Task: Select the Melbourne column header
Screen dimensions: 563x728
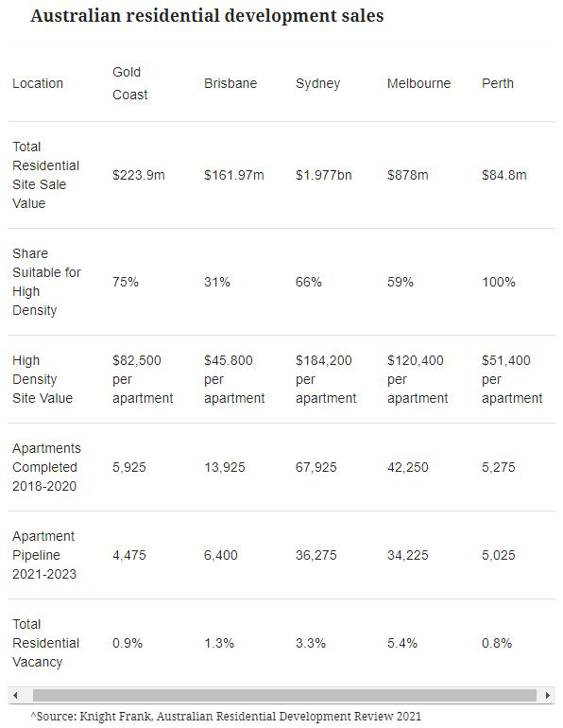Action: coord(418,83)
